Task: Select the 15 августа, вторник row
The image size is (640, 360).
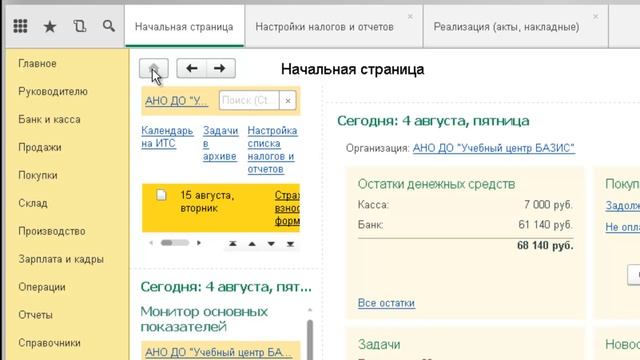Action: point(221,208)
